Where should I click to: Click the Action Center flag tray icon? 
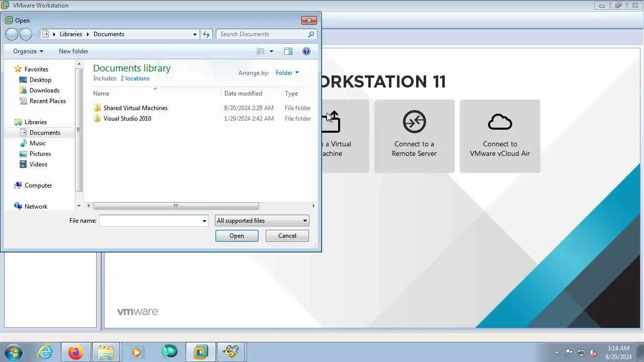569,353
